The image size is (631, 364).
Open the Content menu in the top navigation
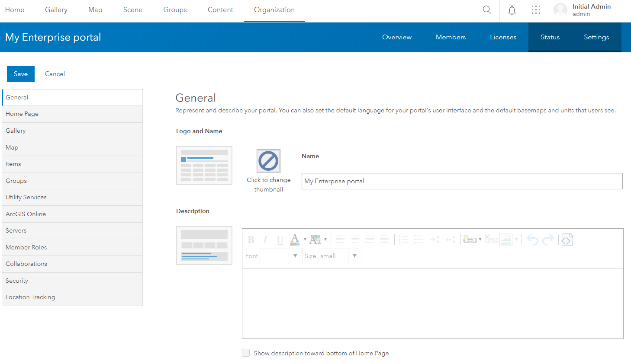220,10
